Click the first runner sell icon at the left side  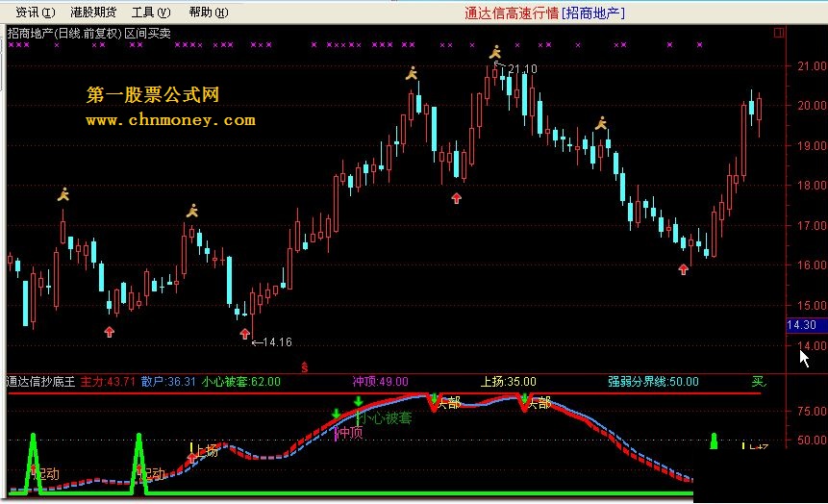coord(63,194)
